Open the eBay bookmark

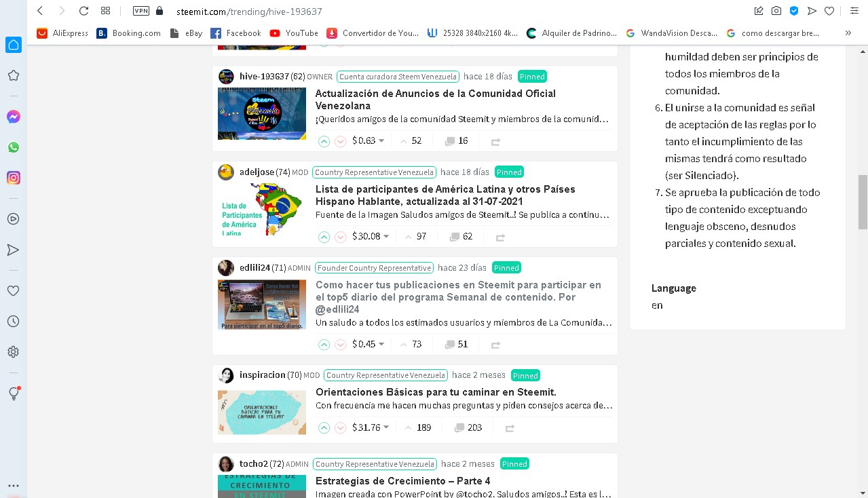pyautogui.click(x=187, y=33)
